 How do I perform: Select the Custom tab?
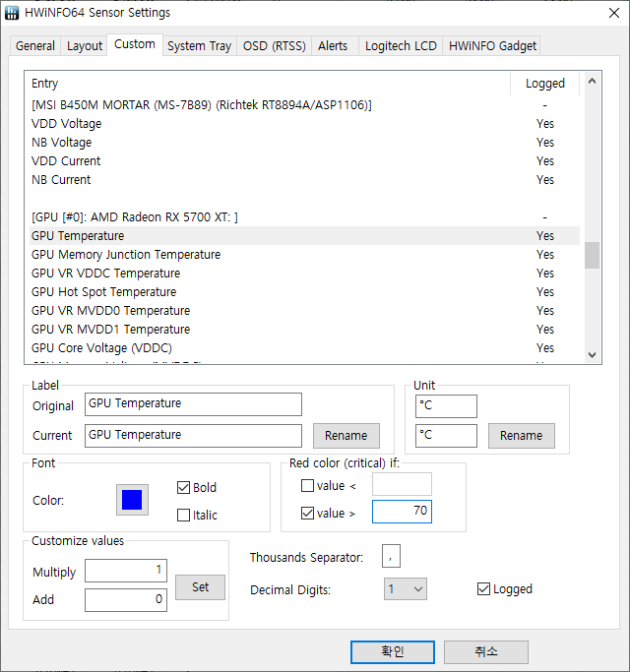coord(135,44)
